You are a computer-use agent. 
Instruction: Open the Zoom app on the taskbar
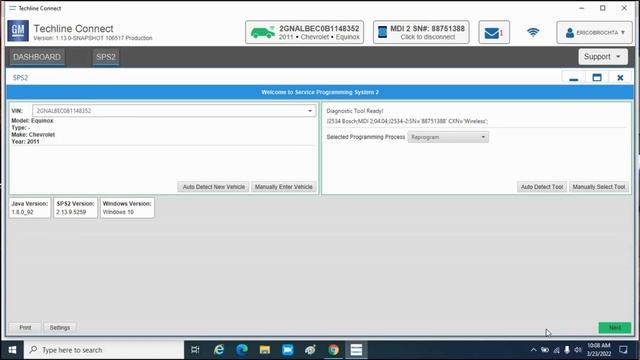tap(288, 350)
